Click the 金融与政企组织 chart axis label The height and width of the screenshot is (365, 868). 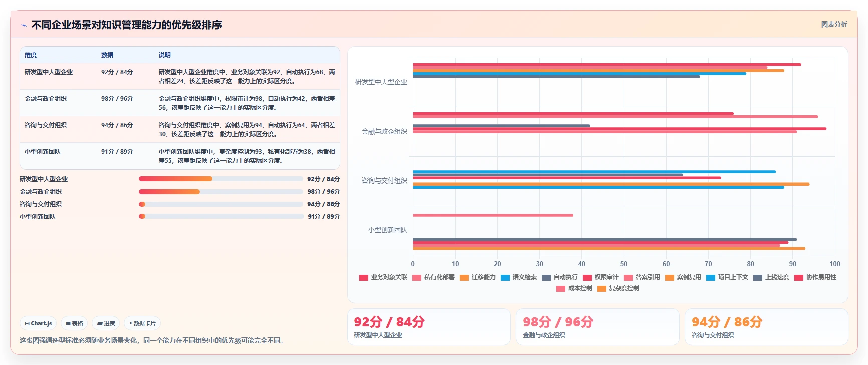tap(384, 131)
